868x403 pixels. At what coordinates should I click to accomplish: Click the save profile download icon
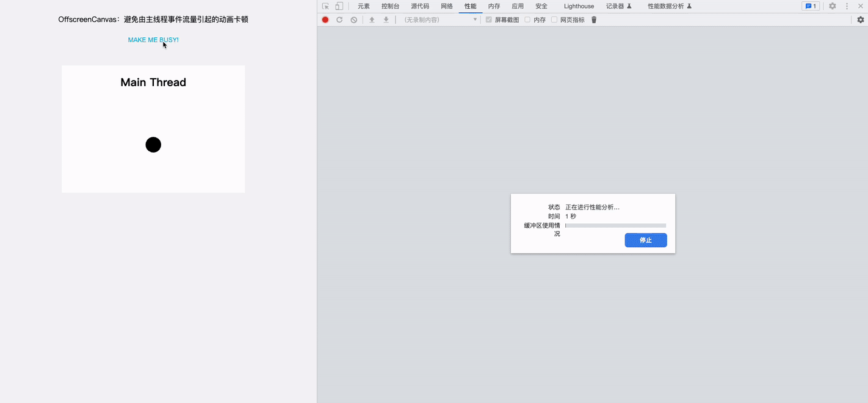386,19
